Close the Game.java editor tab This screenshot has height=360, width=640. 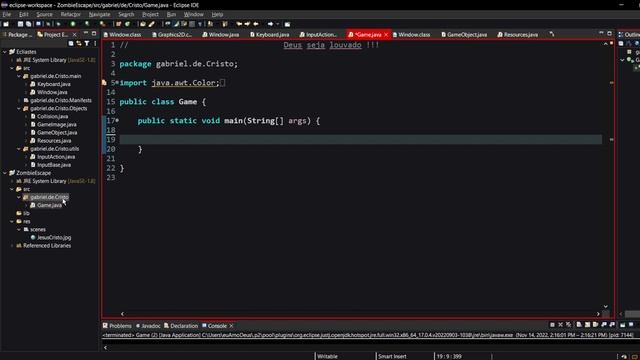[386, 35]
